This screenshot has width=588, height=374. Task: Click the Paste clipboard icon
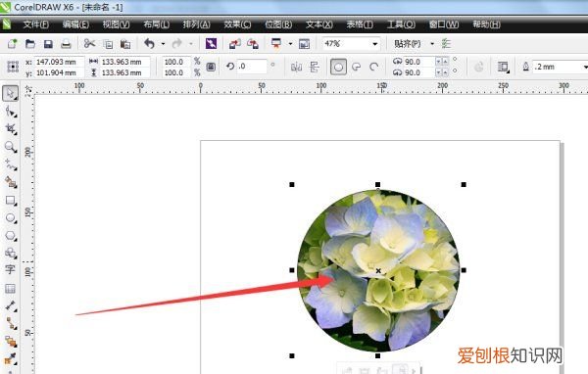pyautogui.click(x=125, y=44)
